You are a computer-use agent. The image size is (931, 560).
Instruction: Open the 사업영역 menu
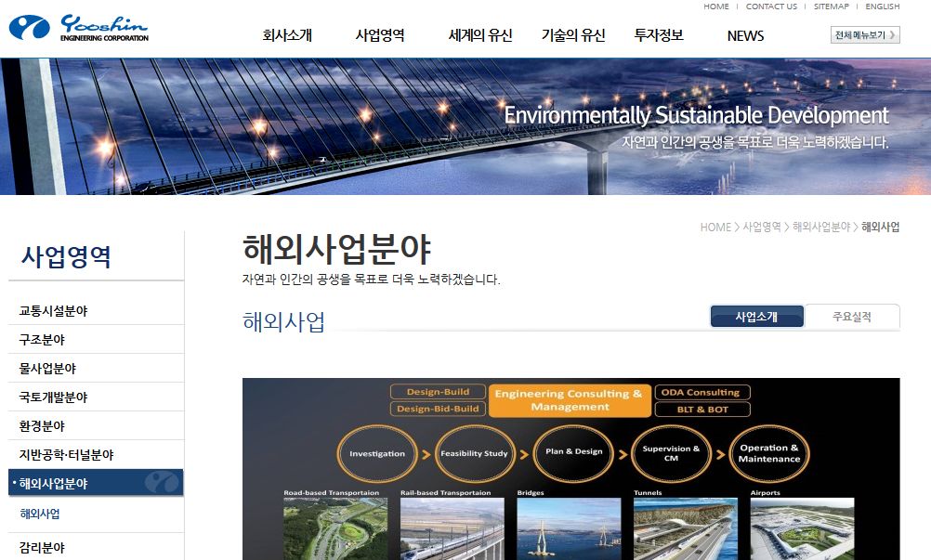pyautogui.click(x=380, y=35)
